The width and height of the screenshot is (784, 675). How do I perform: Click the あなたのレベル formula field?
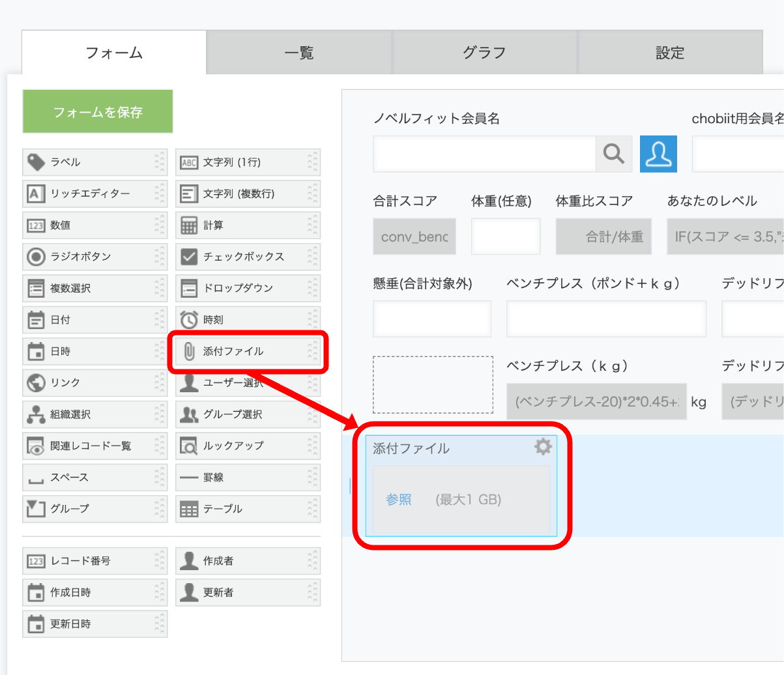pyautogui.click(x=725, y=236)
